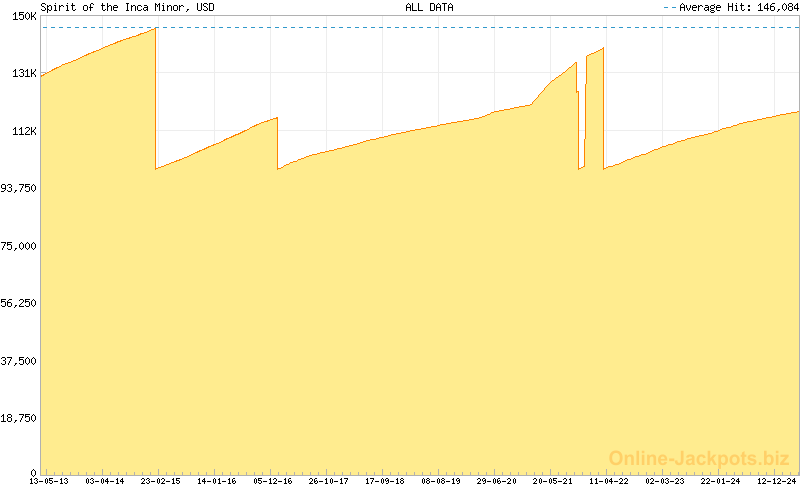Click the 37,500 y-axis label
800x490 pixels.
[x=19, y=361]
